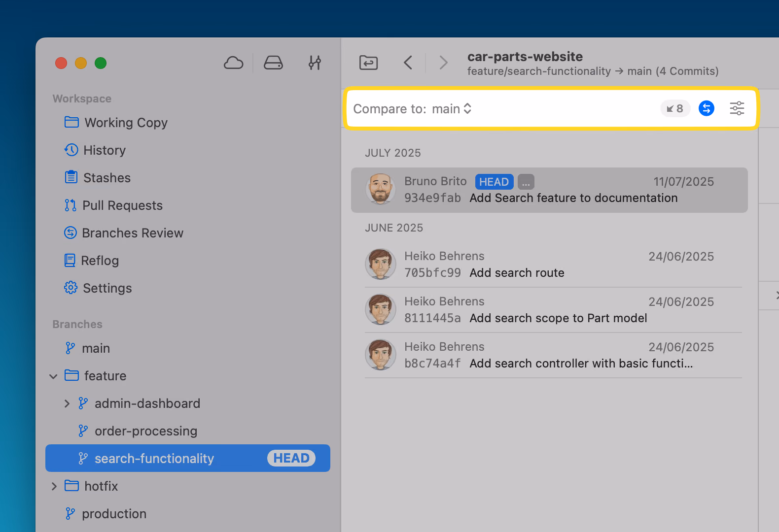Toggle the blue swap comparison direction button

click(707, 108)
